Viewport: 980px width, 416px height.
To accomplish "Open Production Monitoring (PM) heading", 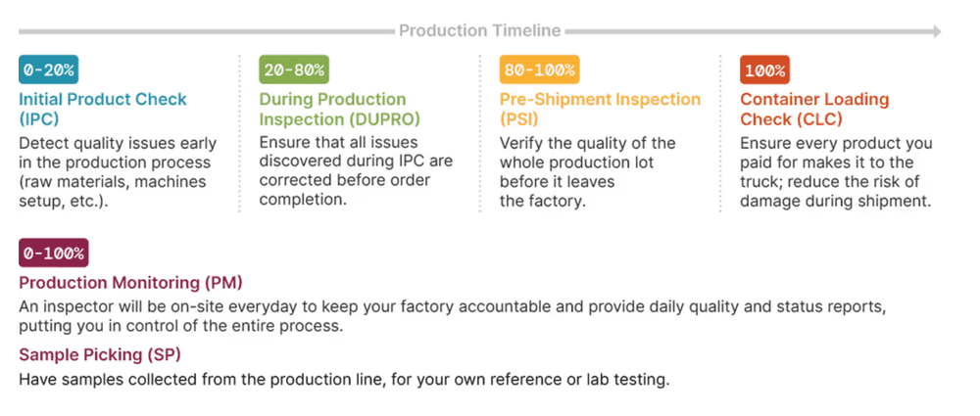I will (130, 283).
